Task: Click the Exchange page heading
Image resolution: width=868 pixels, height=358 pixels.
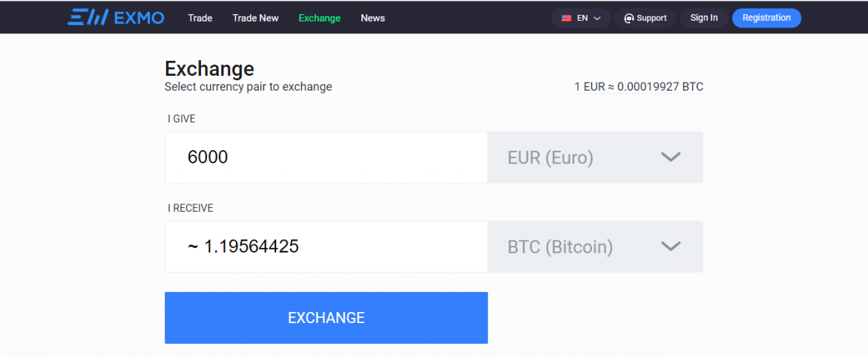Action: [209, 69]
